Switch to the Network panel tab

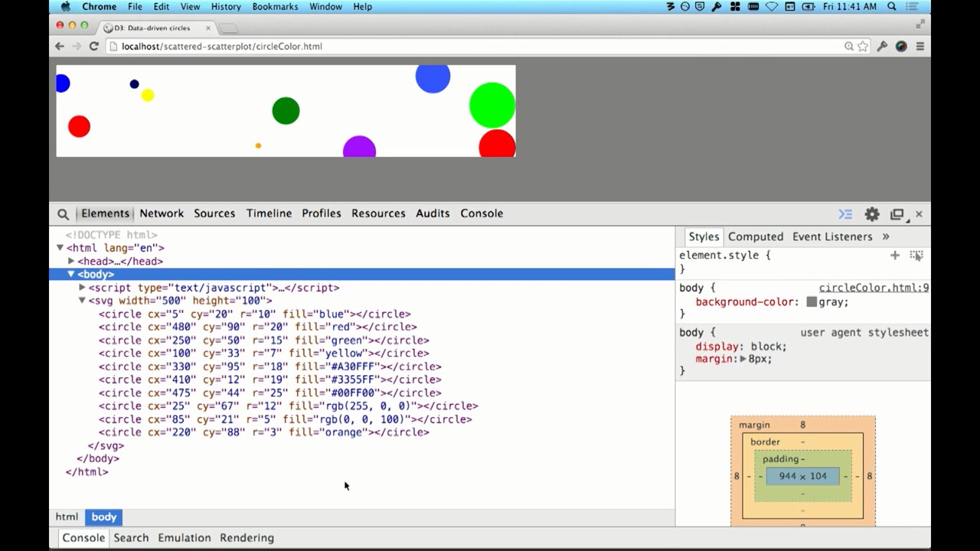click(x=162, y=214)
